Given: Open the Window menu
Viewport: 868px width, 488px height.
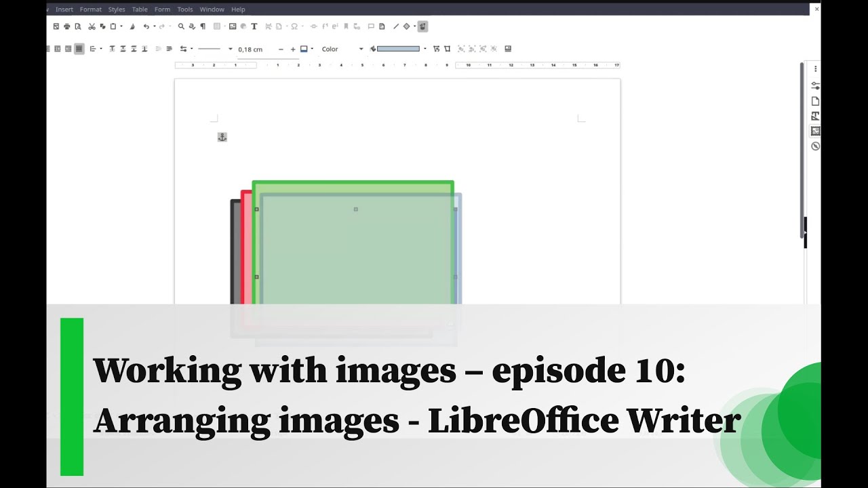Looking at the screenshot, I should click(x=212, y=9).
